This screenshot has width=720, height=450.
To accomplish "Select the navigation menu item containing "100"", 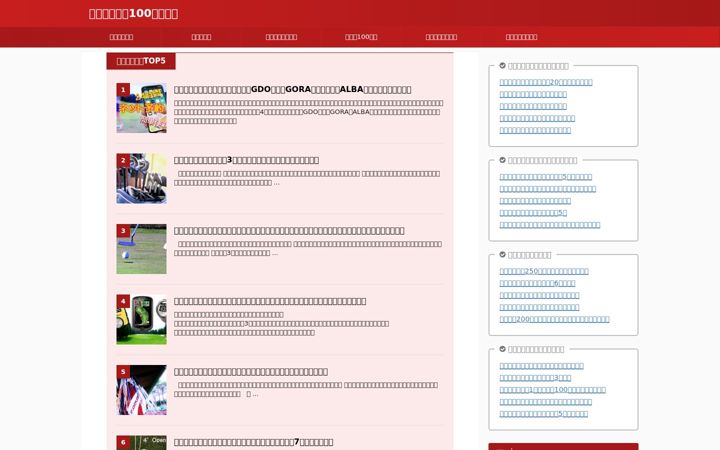I will [x=361, y=37].
